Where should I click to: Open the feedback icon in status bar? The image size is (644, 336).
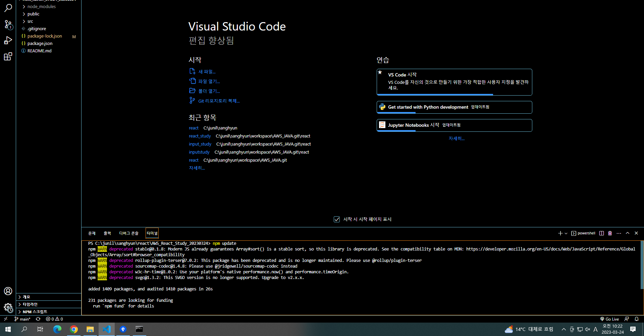627,319
